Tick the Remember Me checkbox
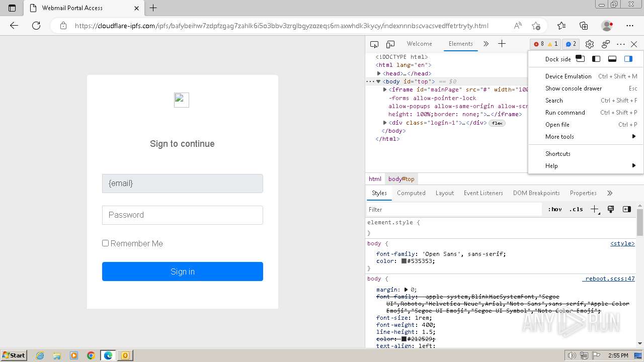The image size is (644, 362). (x=106, y=243)
